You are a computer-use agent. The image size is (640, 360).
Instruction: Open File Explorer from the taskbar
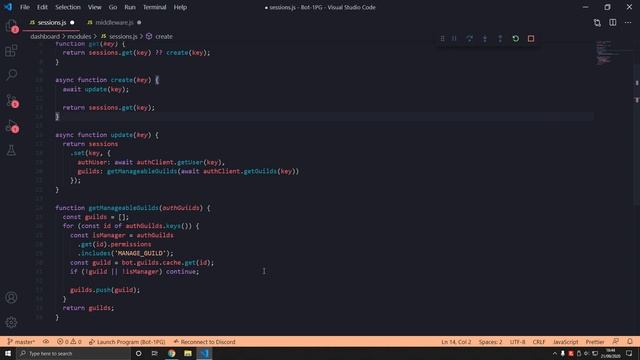click(188, 353)
